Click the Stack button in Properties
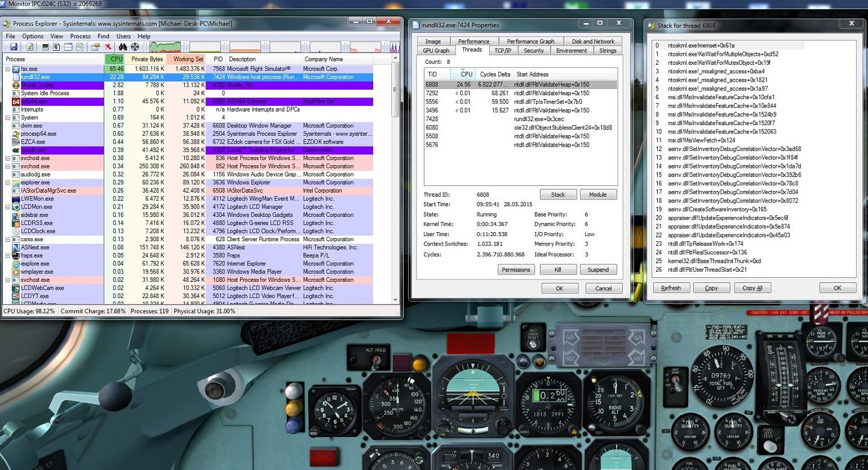 [558, 194]
